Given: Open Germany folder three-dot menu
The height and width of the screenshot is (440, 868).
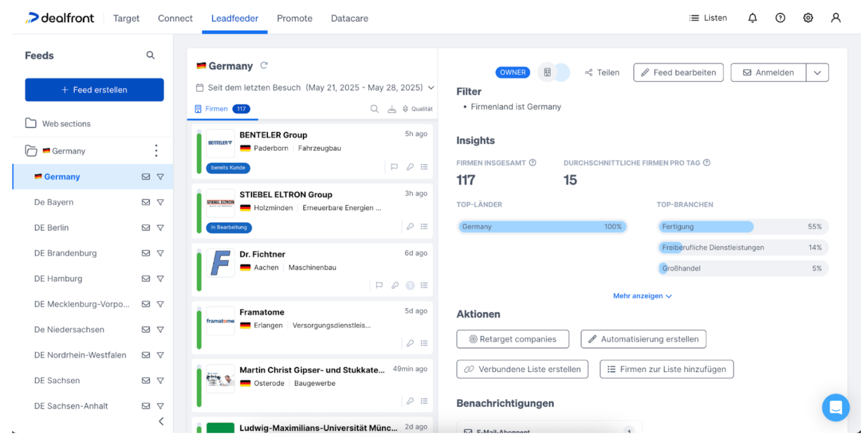Looking at the screenshot, I should coord(156,151).
